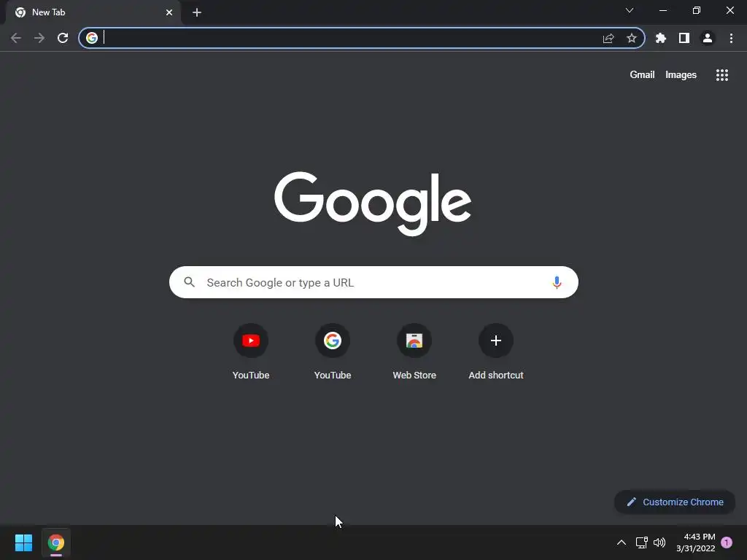The width and height of the screenshot is (747, 560).
Task: Open the network tray icon
Action: tap(642, 542)
